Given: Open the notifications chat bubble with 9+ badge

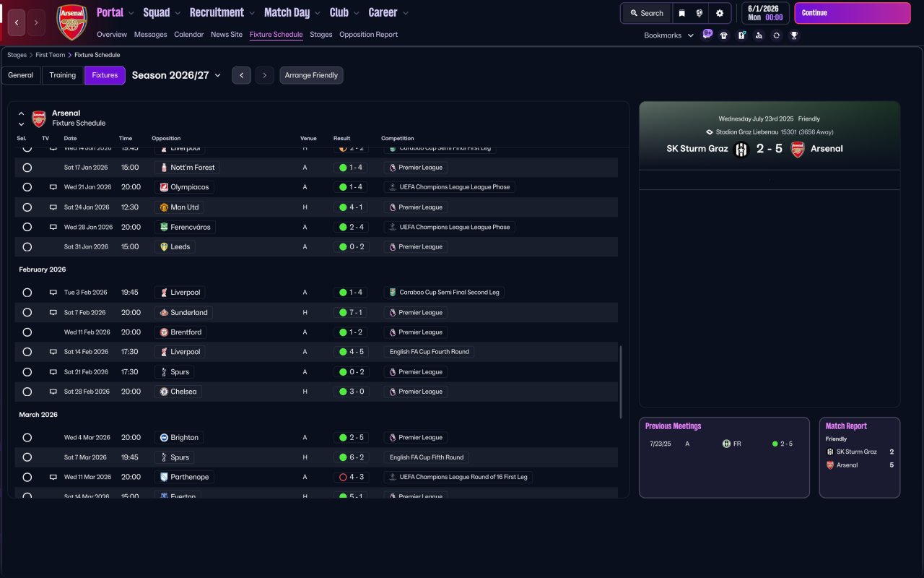Looking at the screenshot, I should pos(707,34).
